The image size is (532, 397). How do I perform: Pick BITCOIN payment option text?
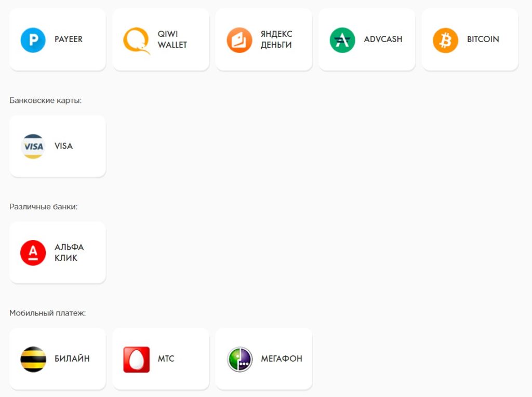(x=483, y=39)
